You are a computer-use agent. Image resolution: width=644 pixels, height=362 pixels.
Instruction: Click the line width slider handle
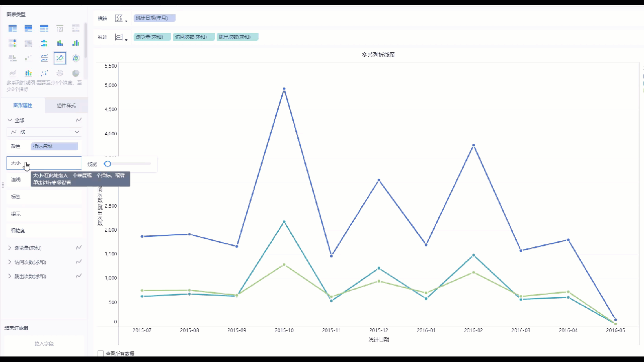point(107,164)
